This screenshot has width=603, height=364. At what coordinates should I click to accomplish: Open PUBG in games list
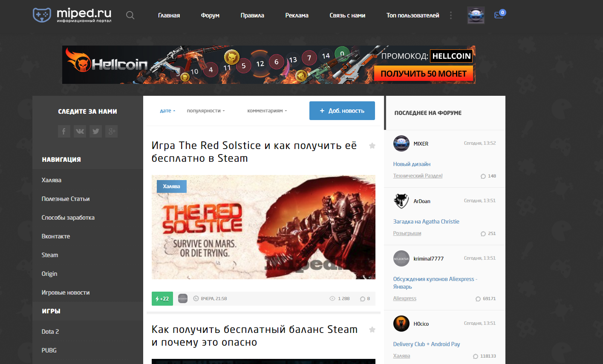click(x=49, y=350)
